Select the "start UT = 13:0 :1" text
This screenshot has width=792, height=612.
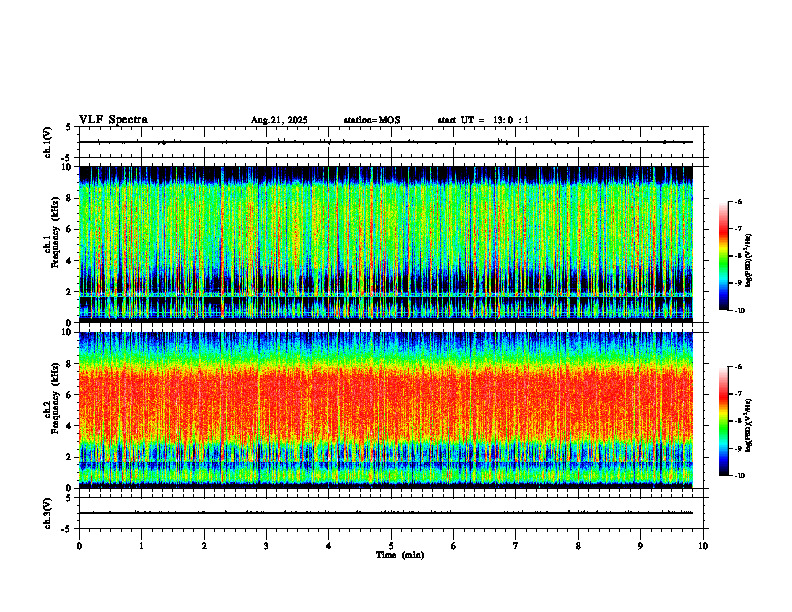click(483, 120)
